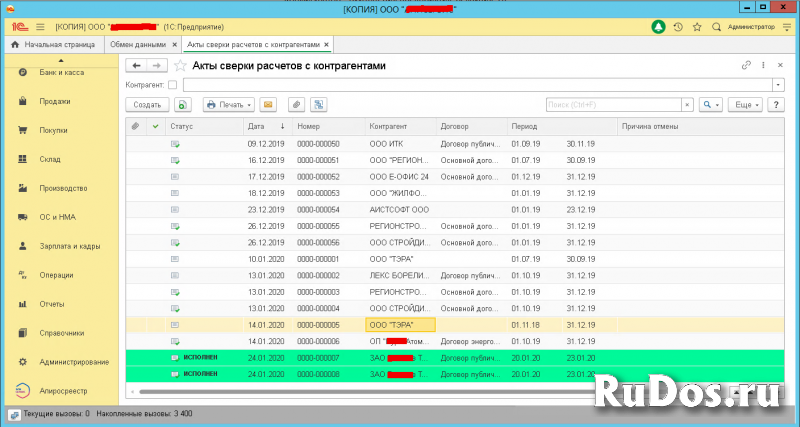The height and width of the screenshot is (427, 800).
Task: Click the notification bell icon in title bar
Action: point(658,27)
